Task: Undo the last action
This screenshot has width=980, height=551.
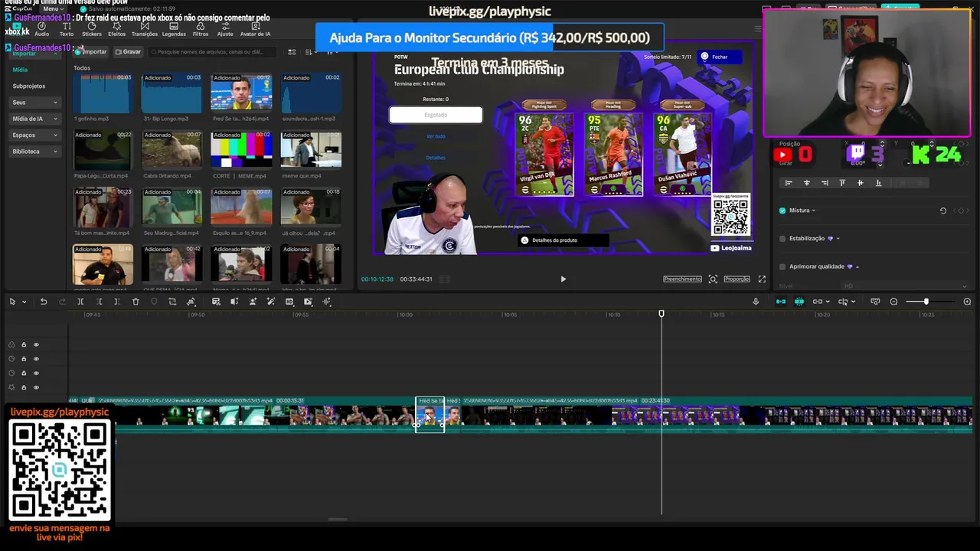Action: point(44,302)
